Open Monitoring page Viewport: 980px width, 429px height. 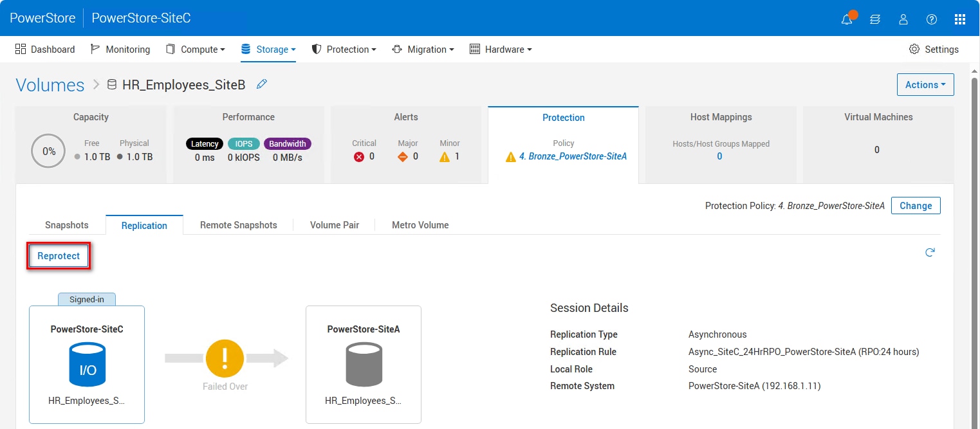click(120, 50)
